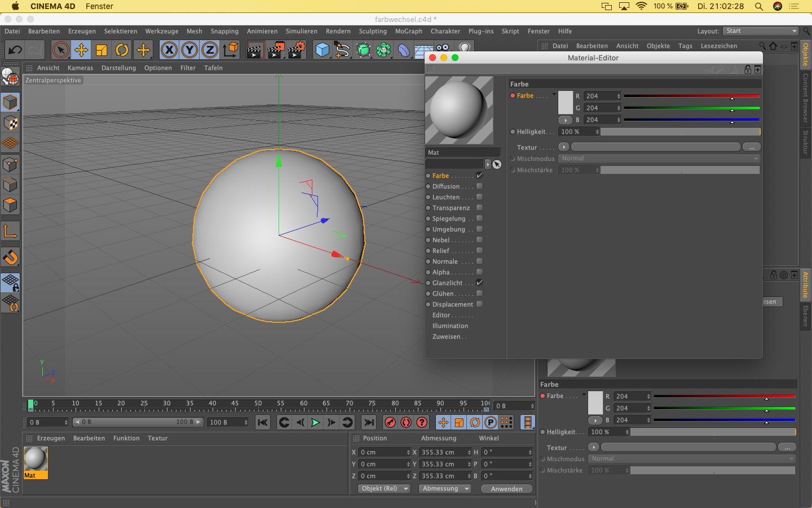Screen dimensions: 812x508
Task: Open the Sculpting menu
Action: [x=373, y=32]
